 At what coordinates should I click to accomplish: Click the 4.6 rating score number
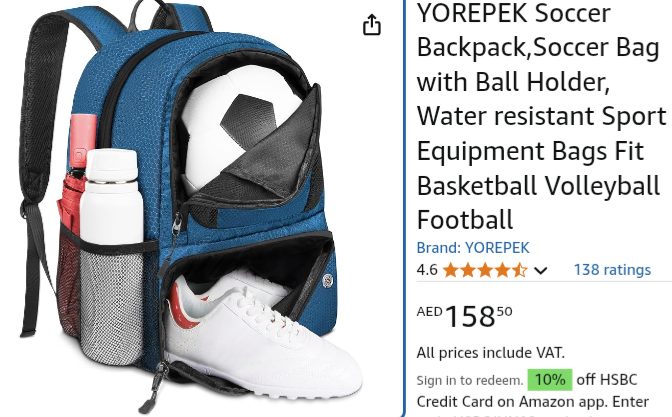pos(427,270)
